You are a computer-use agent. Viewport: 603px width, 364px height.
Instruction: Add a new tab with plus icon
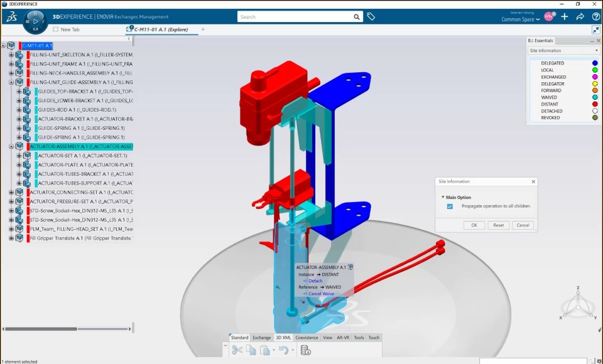tap(203, 29)
